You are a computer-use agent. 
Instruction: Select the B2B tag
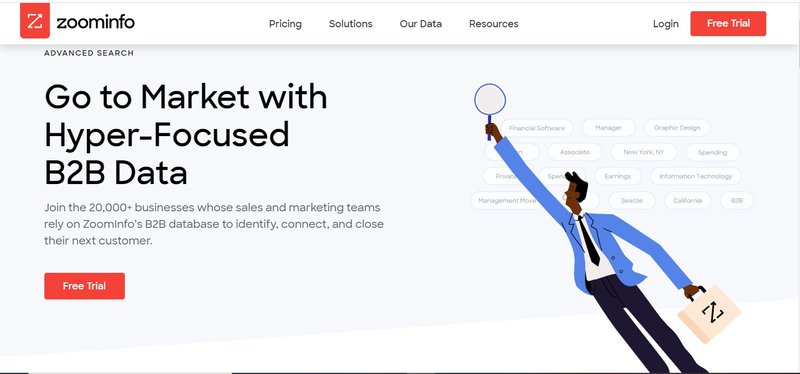(737, 201)
